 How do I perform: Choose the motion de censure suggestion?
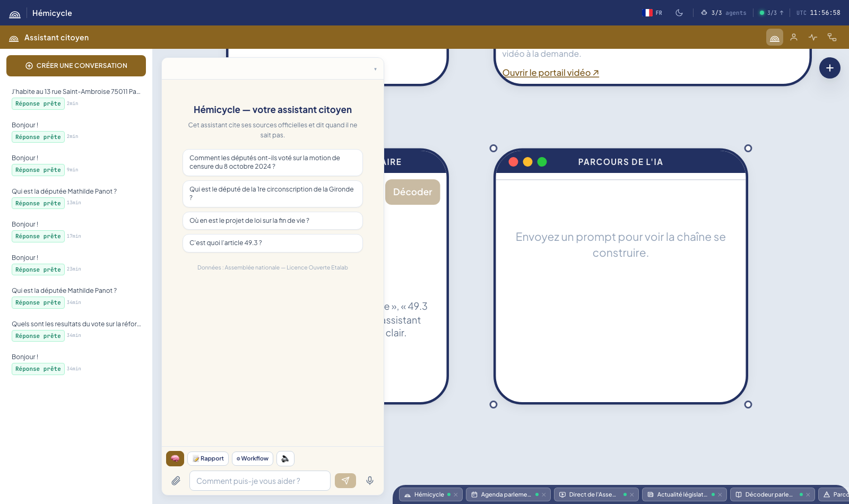coord(273,162)
